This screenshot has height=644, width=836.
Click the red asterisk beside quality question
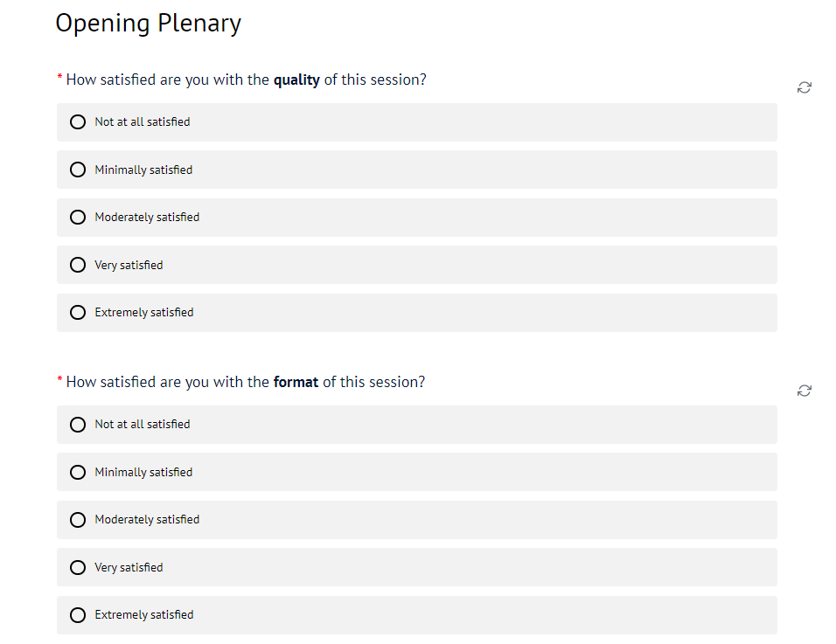[59, 79]
